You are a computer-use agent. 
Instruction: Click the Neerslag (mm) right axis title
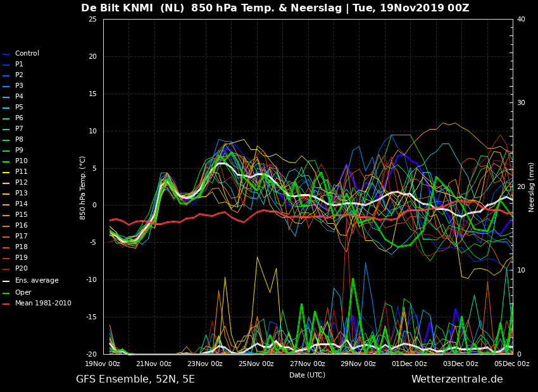pos(531,187)
